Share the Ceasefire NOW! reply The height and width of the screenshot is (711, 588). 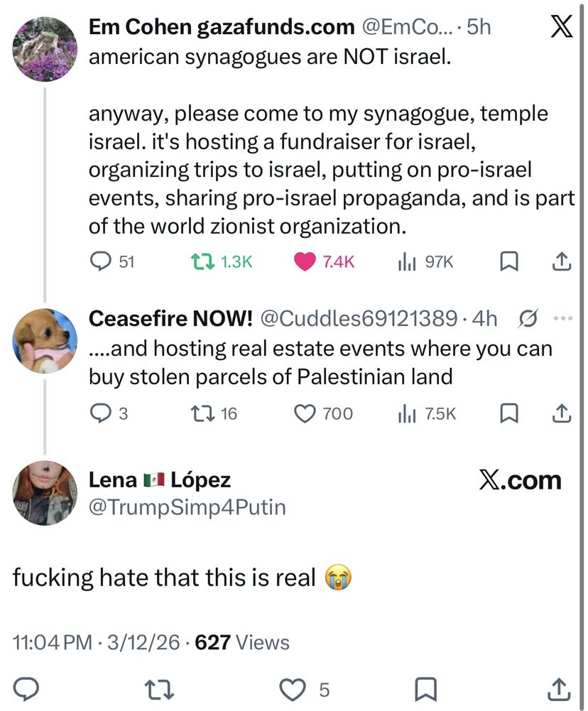[x=561, y=413]
